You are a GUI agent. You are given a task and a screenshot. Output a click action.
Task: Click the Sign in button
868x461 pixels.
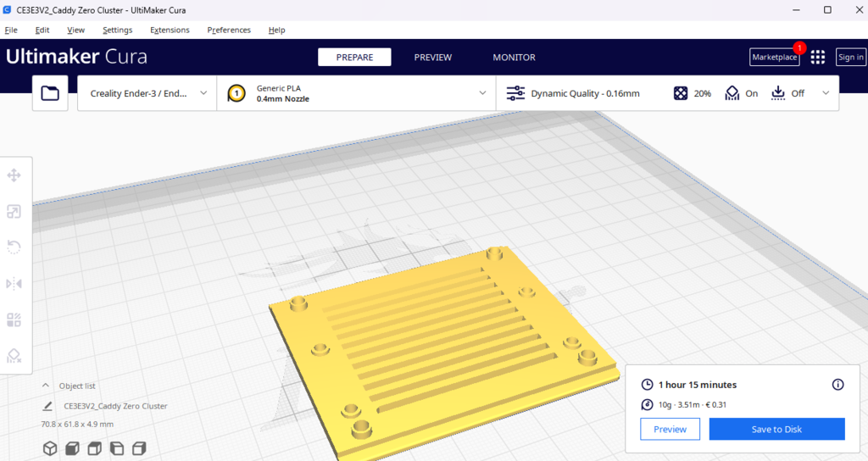(850, 57)
